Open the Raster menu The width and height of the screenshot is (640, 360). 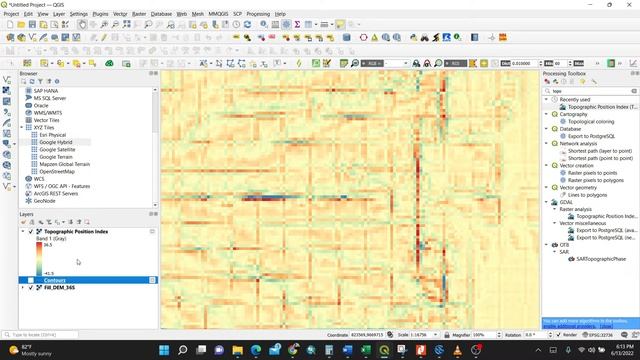point(139,14)
